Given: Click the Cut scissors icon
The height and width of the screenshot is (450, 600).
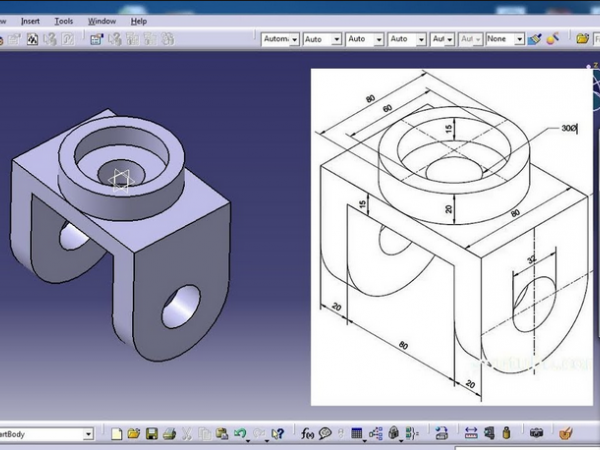Looking at the screenshot, I should coord(186,434).
